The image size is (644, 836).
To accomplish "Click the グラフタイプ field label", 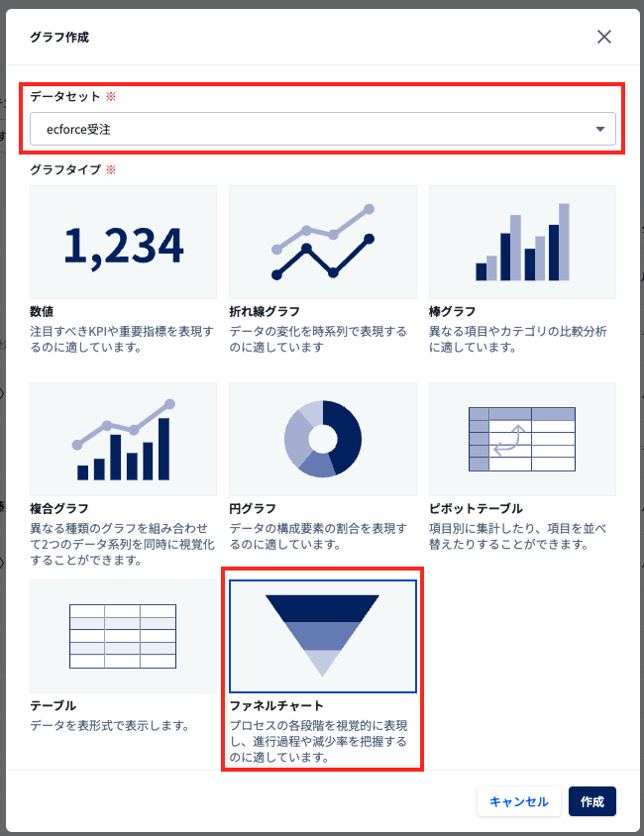I will point(65,170).
